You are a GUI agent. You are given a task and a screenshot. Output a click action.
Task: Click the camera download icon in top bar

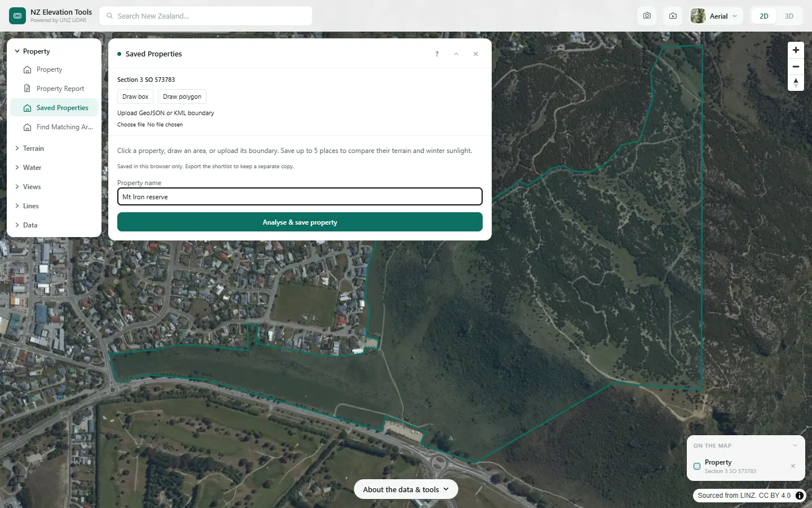tap(673, 16)
